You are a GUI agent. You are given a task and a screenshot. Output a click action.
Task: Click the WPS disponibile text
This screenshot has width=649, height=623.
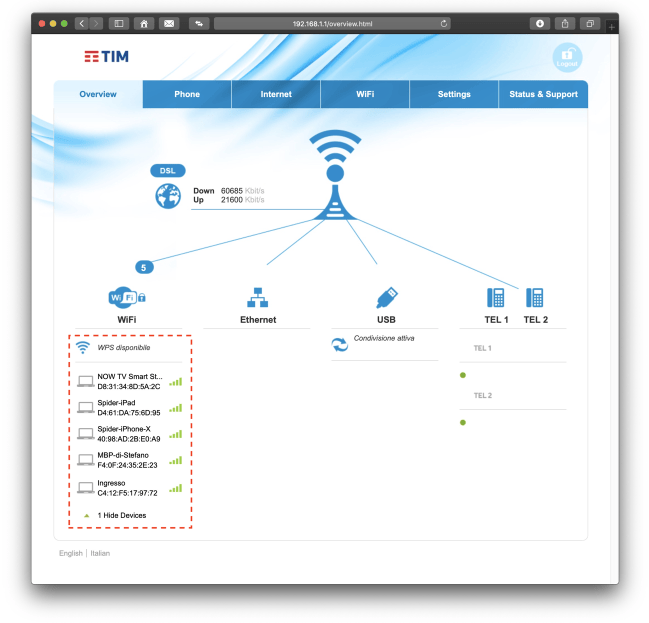pos(124,347)
